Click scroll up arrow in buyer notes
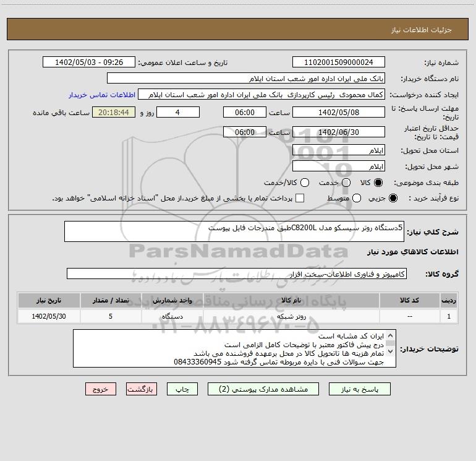Screen dimensions: 476x461 391,336
